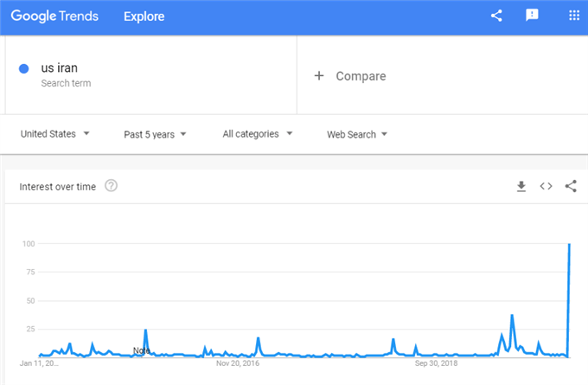This screenshot has height=385, width=588.
Task: Click the Google Trends logo
Action: [54, 16]
